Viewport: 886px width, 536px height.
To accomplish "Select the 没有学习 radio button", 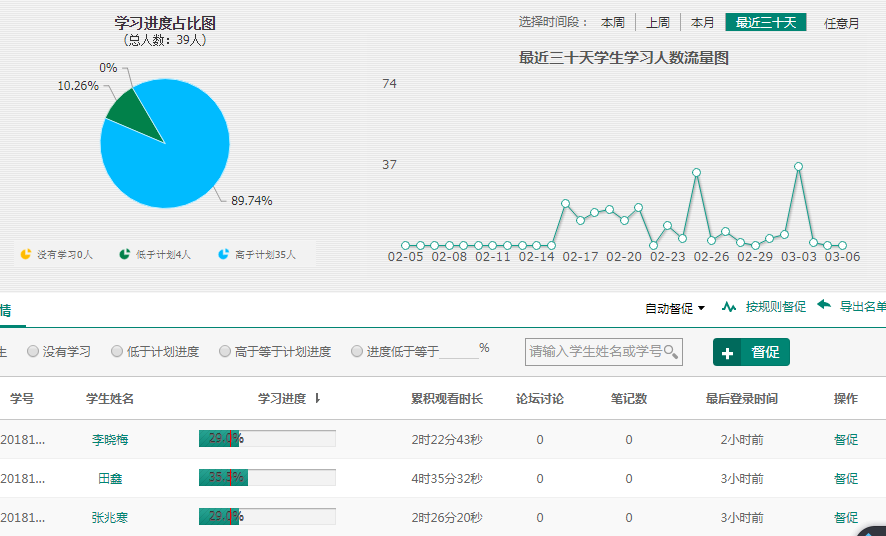I will tap(33, 352).
